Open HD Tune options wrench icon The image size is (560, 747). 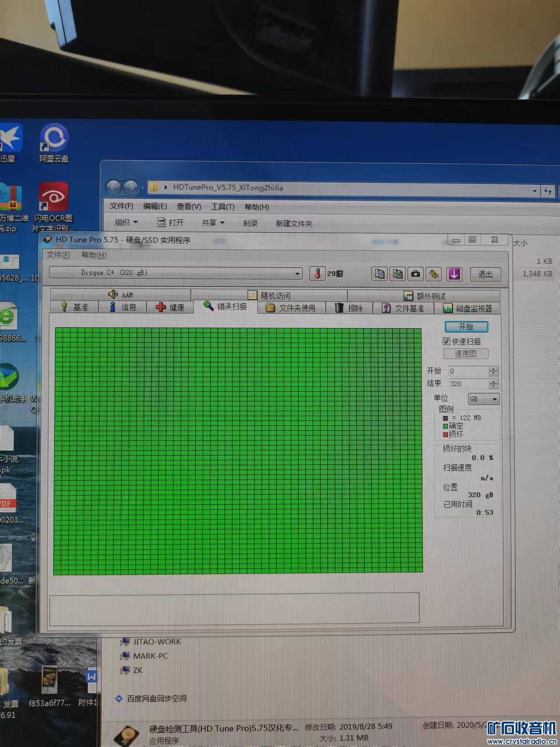[434, 274]
